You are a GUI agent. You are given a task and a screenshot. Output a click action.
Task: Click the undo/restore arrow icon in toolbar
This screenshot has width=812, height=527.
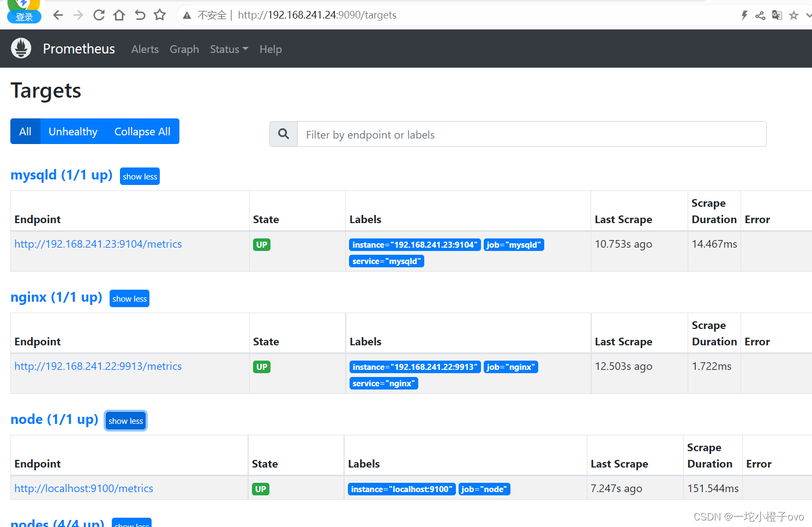point(140,15)
